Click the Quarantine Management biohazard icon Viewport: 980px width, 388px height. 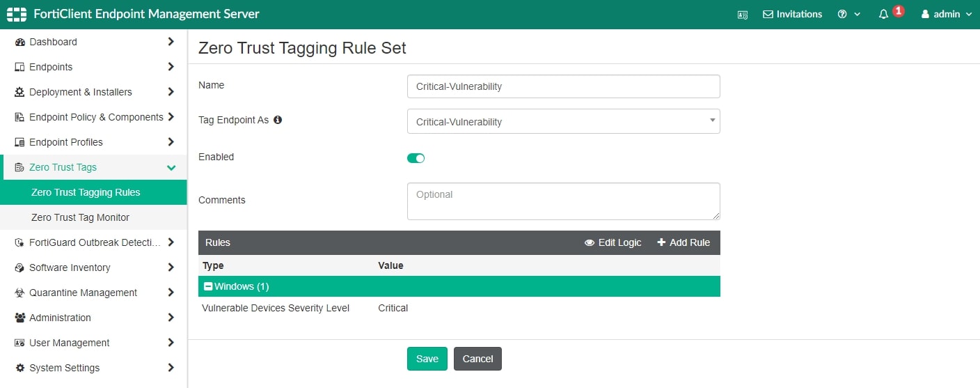point(19,293)
